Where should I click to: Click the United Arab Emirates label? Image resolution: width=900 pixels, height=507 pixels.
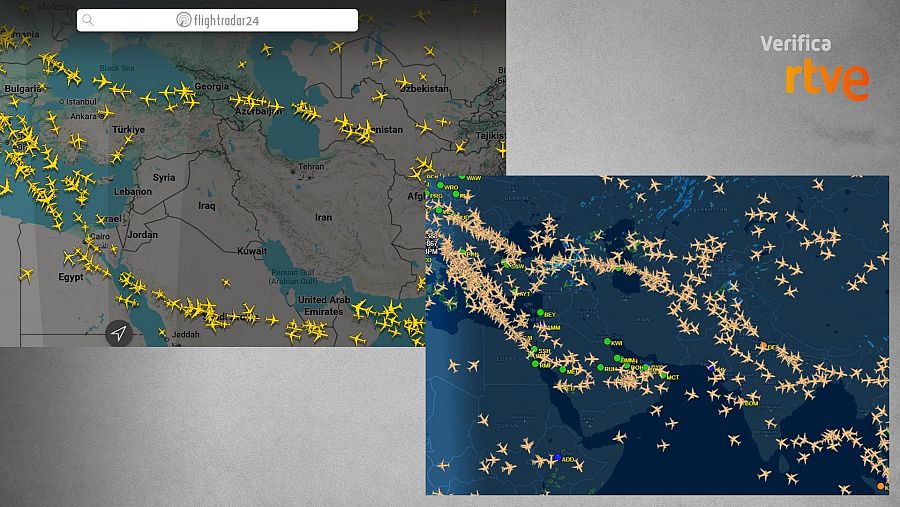coord(324,305)
